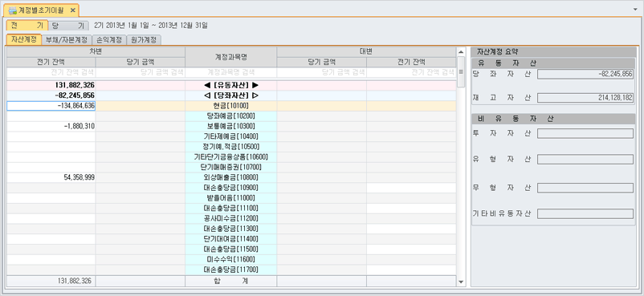Focus the 차변 전기 잔액 검색 field
Viewport: 644px width, 296px height.
51,72
